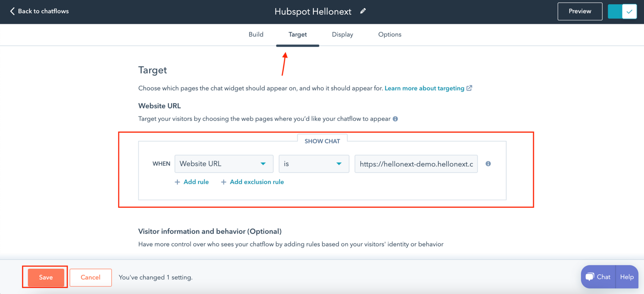Click the "Website URL" section heading
This screenshot has height=294, width=644.
[x=160, y=106]
